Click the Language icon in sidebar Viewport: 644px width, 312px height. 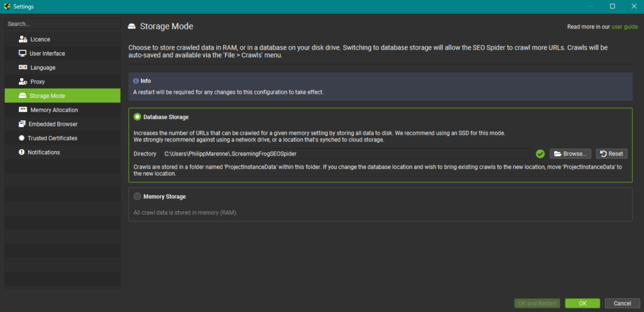coord(23,67)
